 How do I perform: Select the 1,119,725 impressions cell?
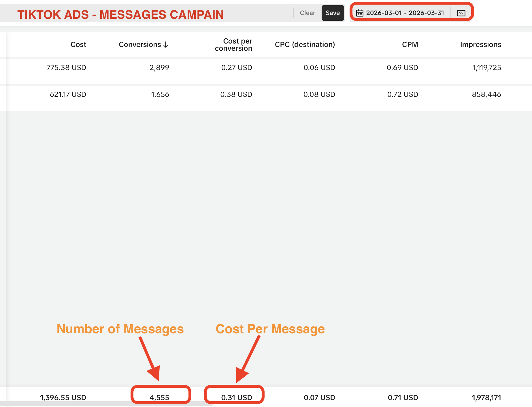[486, 68]
